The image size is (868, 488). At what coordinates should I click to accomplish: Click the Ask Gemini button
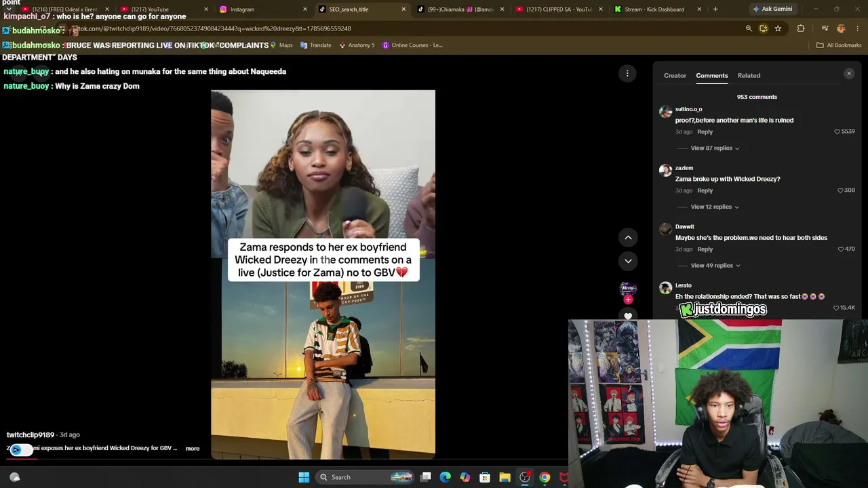[x=772, y=9]
